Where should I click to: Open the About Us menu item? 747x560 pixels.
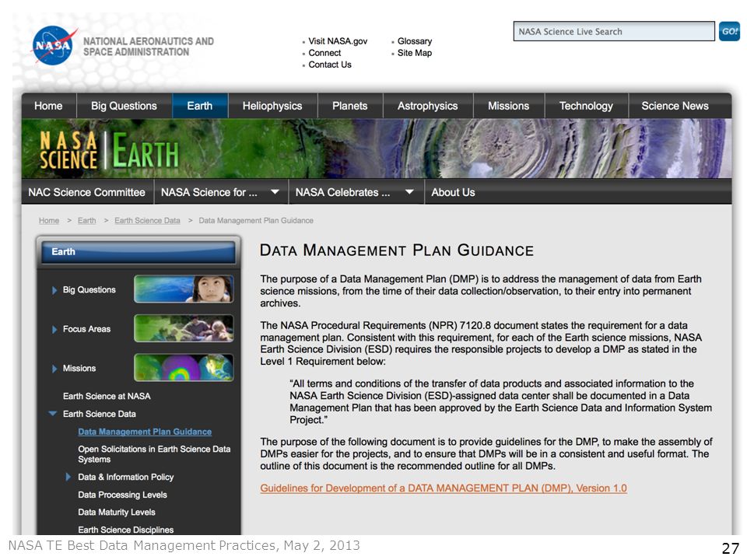coord(453,192)
